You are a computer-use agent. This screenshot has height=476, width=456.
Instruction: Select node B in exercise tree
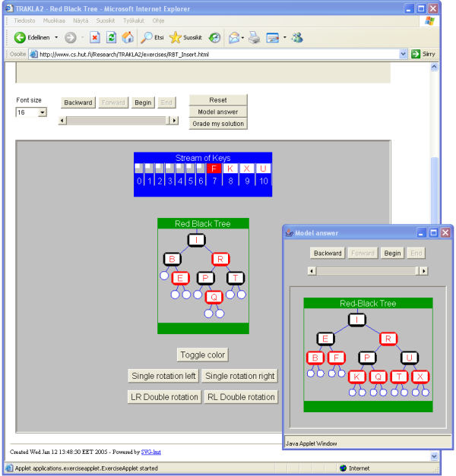(172, 259)
